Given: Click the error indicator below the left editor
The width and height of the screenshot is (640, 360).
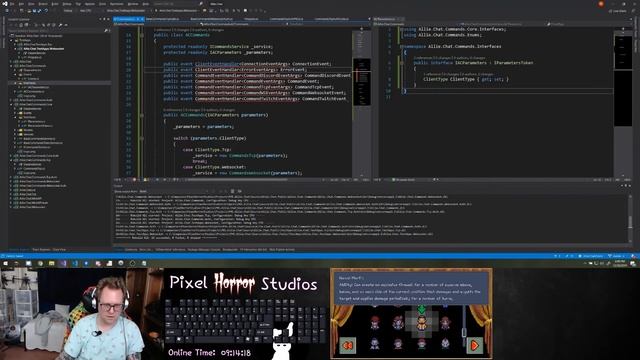Looking at the screenshot, I should [134, 179].
